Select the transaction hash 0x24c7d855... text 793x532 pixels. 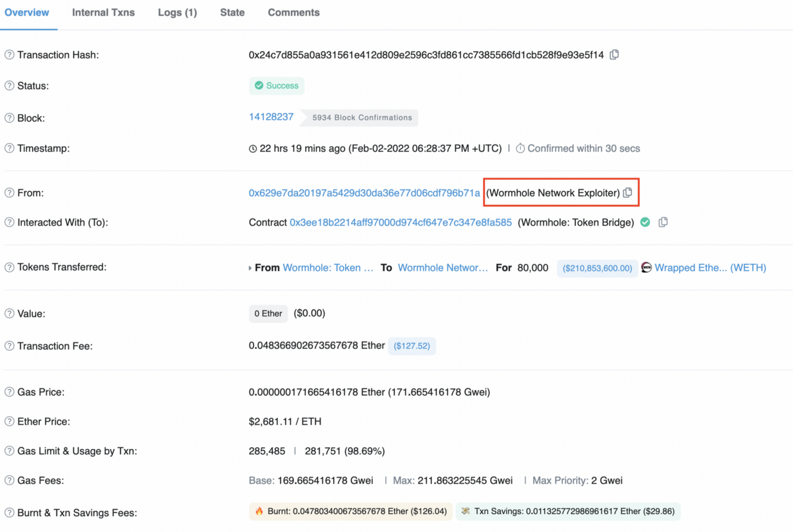(426, 55)
